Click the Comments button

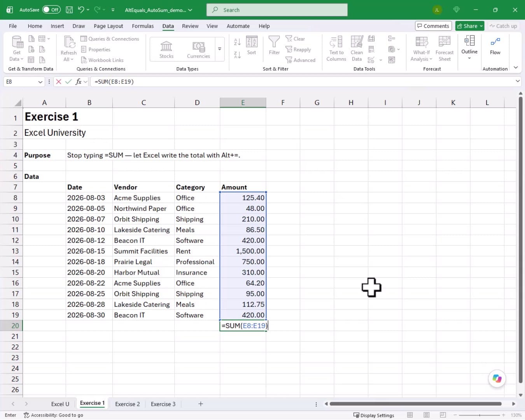(x=433, y=26)
